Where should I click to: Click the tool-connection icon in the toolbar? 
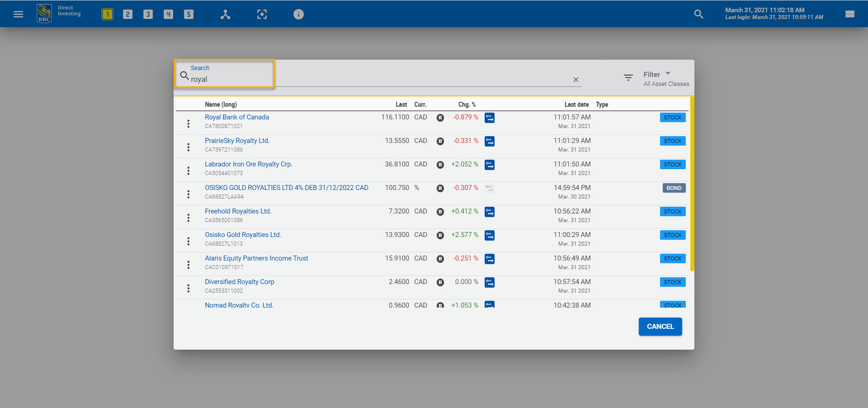point(226,14)
